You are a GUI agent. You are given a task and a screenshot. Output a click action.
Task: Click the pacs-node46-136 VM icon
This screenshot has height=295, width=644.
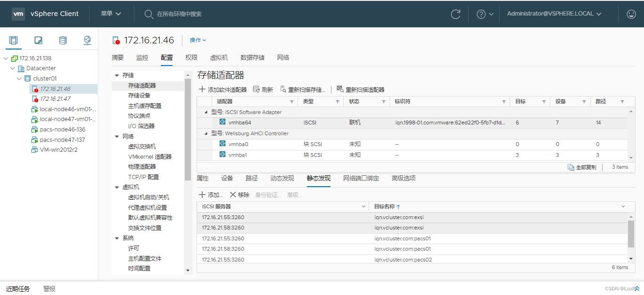[34, 130]
